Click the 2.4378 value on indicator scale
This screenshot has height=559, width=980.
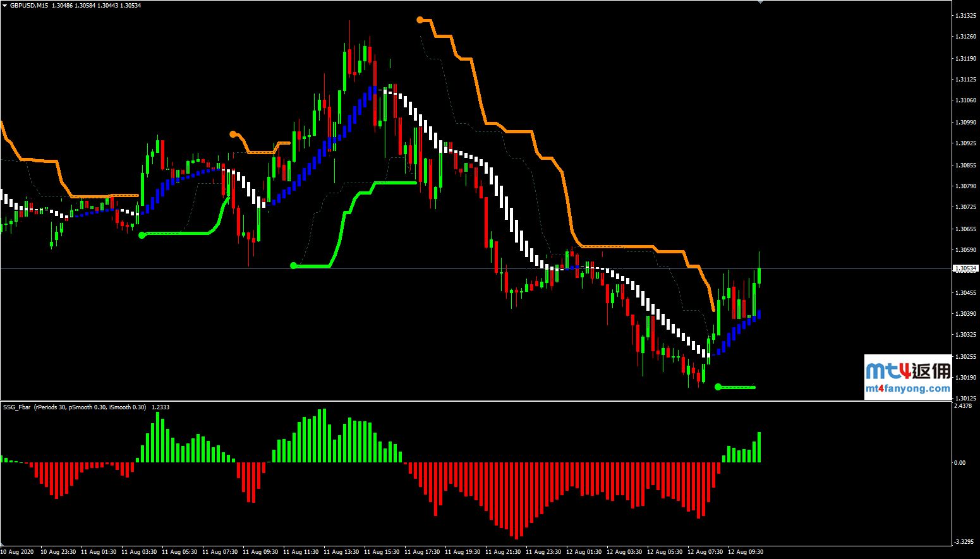pyautogui.click(x=962, y=406)
